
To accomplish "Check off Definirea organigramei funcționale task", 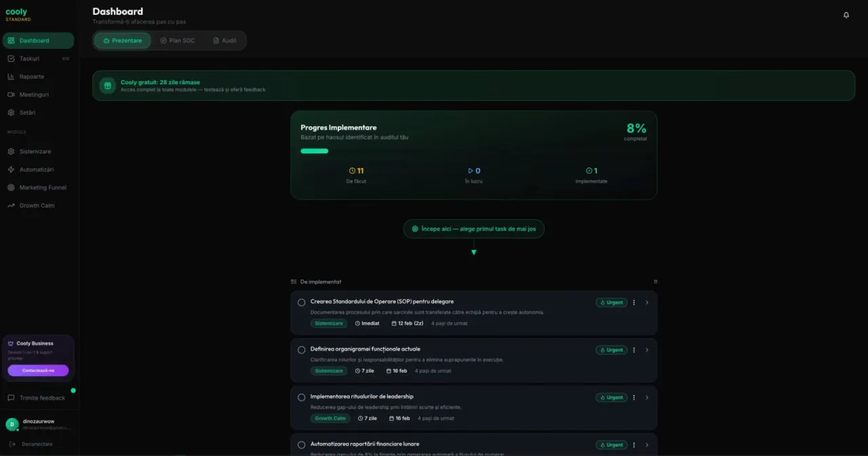I will pyautogui.click(x=302, y=350).
